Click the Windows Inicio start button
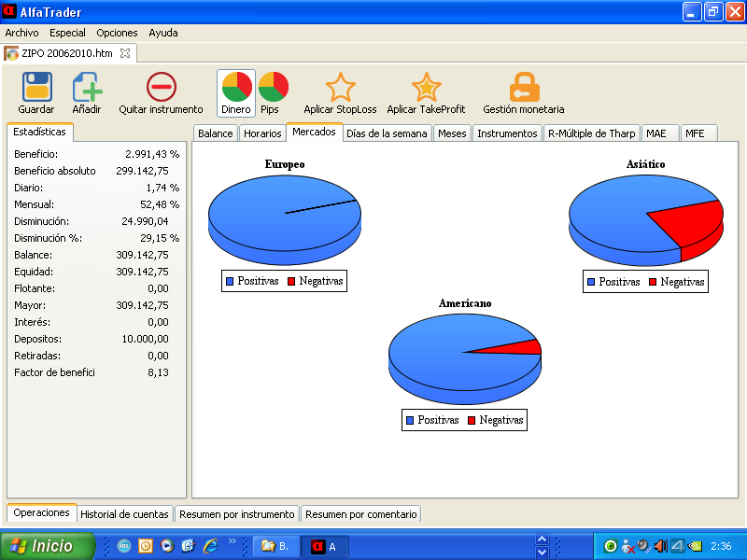This screenshot has height=560, width=747. (x=48, y=546)
